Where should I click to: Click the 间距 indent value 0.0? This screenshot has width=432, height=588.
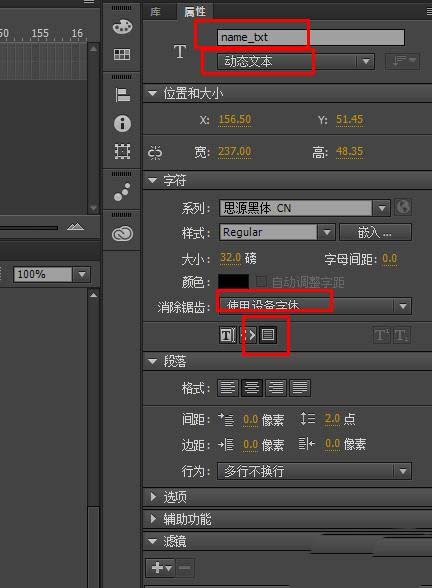pos(250,419)
